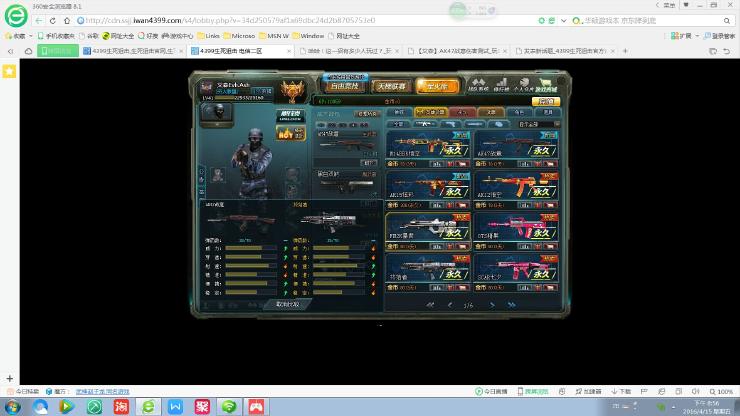
Task: Toggle the sound icon in browser status bar
Action: click(x=695, y=391)
